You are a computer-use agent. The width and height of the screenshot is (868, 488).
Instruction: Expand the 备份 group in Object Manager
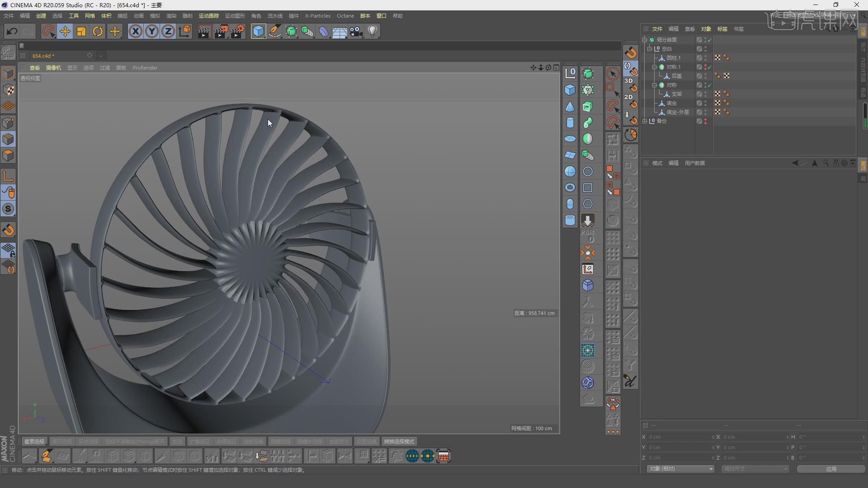645,121
